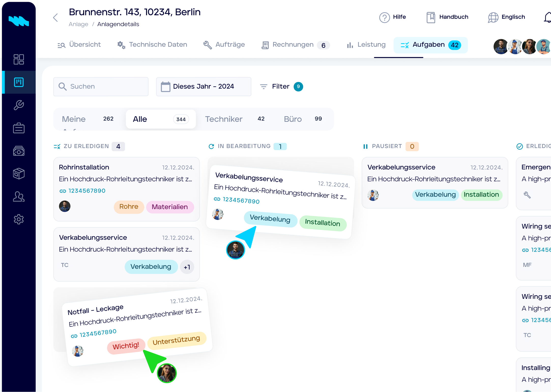
Task: Open the money/payments icon in sidebar
Action: coord(19,151)
